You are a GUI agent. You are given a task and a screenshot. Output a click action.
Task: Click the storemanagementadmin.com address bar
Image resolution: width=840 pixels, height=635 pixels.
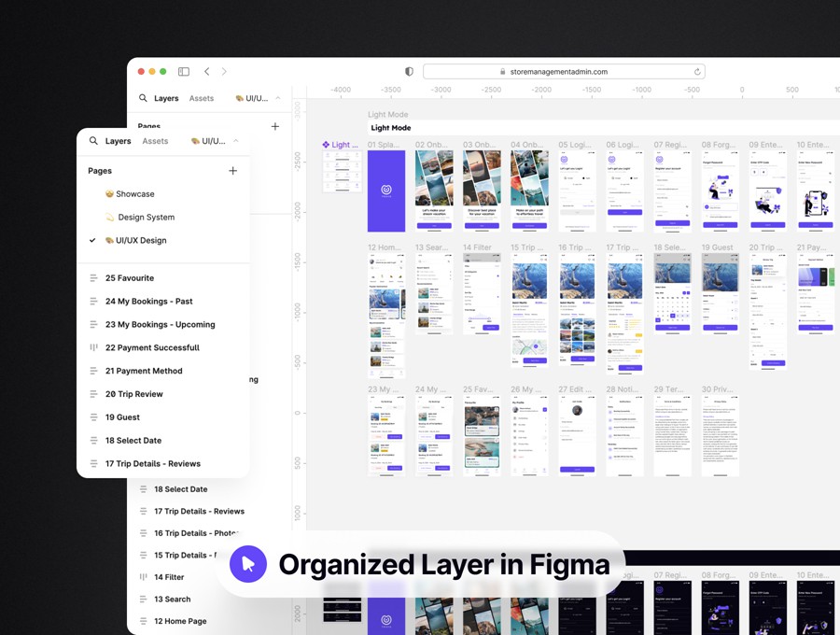pyautogui.click(x=560, y=71)
